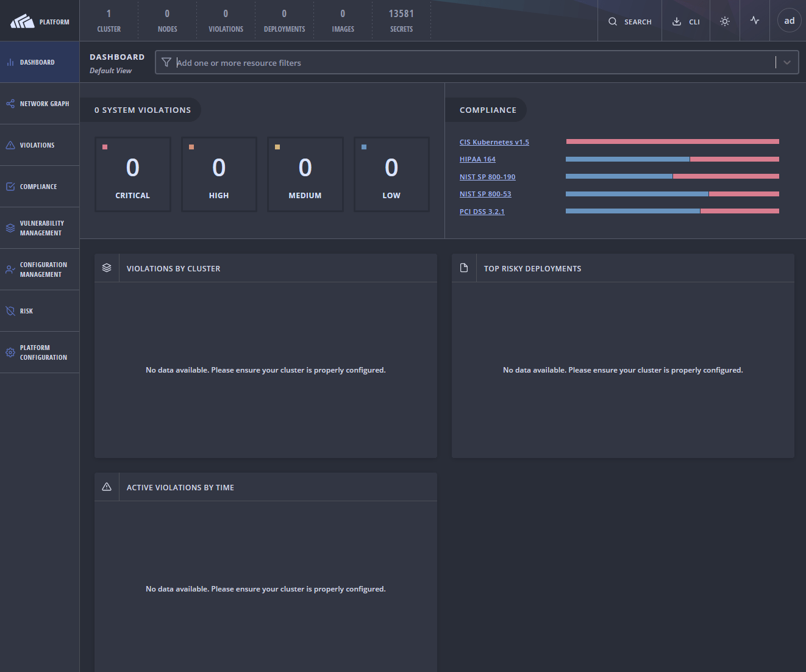Viewport: 806px width, 672px height.
Task: Click the Low violations tile
Action: coord(391,174)
